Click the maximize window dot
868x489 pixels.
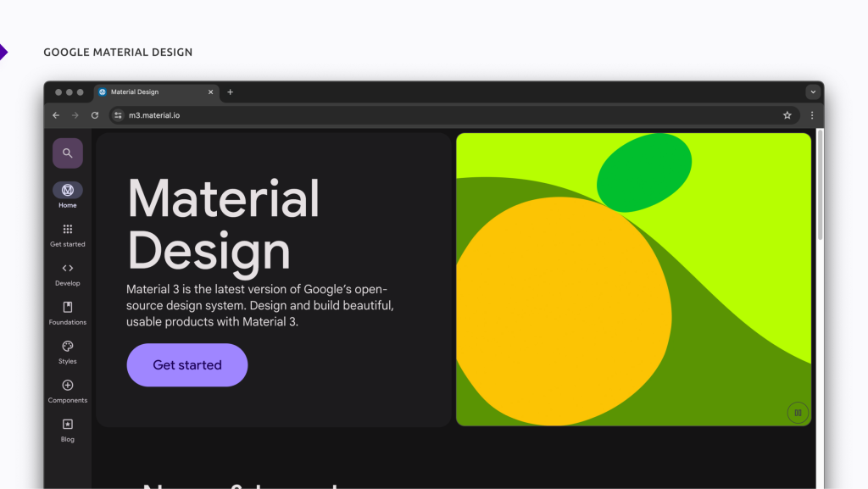pos(81,92)
